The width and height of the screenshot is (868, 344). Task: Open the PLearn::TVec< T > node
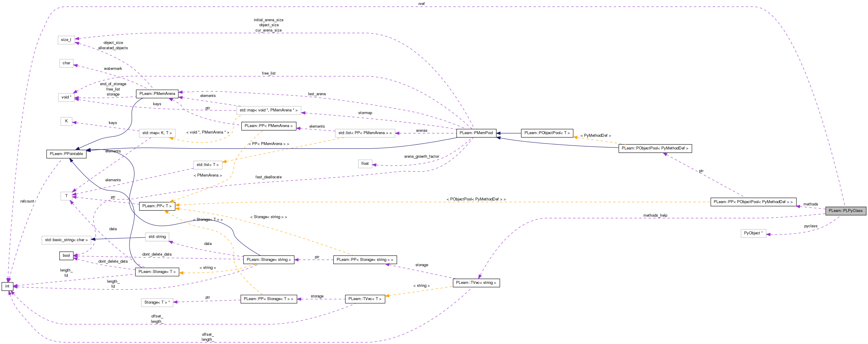click(x=365, y=299)
